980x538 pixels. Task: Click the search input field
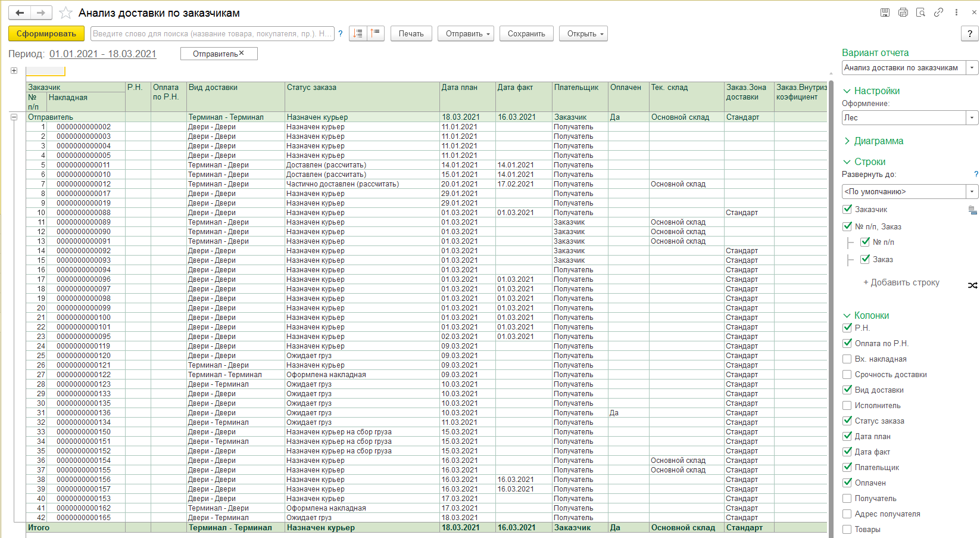click(211, 34)
